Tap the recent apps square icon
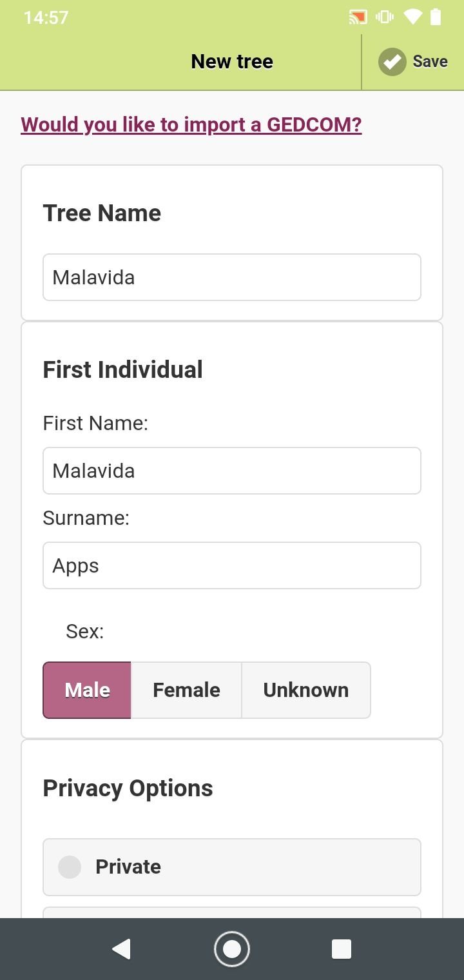Screen dimensions: 464x980 pyautogui.click(x=341, y=948)
